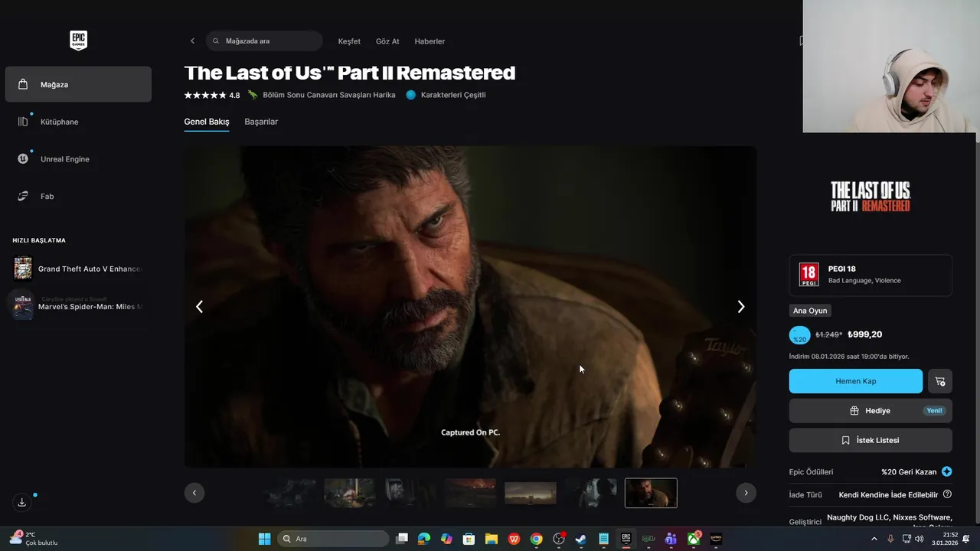Select the highlighted Joel thumbnail

point(651,493)
